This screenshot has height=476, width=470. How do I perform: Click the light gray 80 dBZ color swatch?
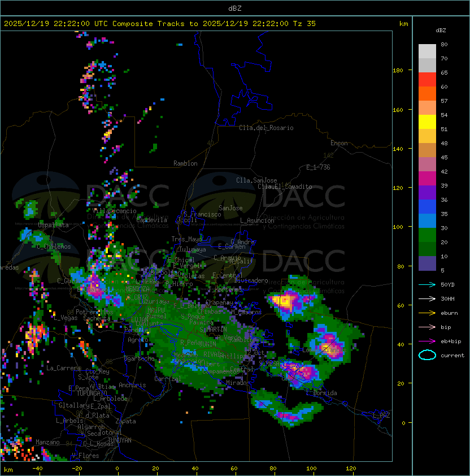[427, 51]
